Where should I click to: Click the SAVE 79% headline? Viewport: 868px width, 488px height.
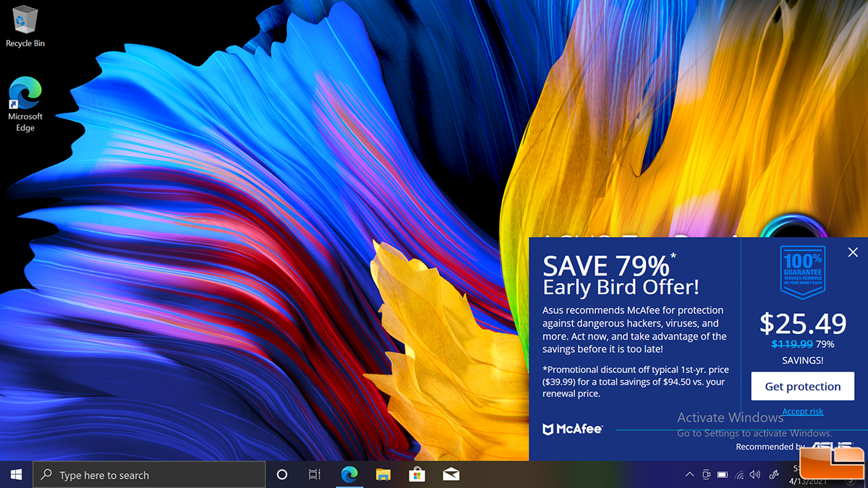point(610,265)
